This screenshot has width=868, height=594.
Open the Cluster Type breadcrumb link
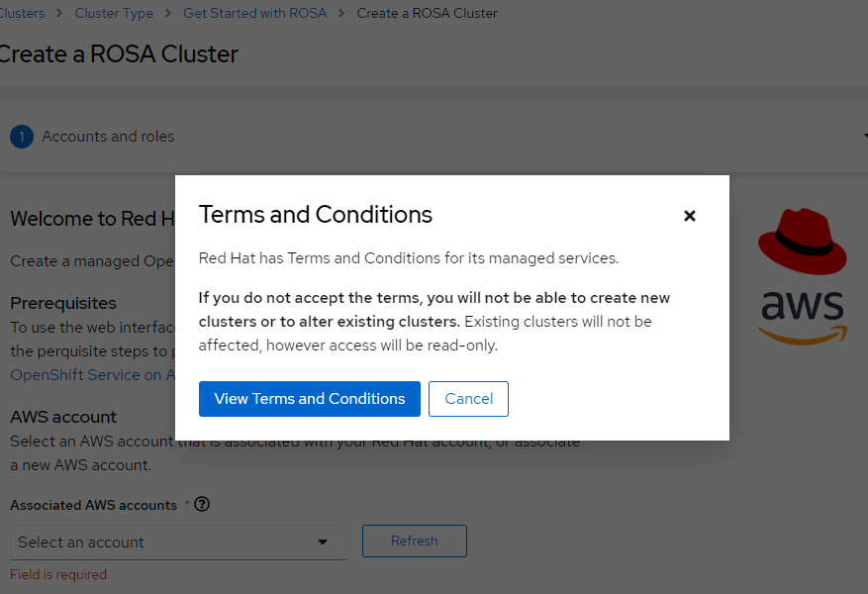point(114,13)
